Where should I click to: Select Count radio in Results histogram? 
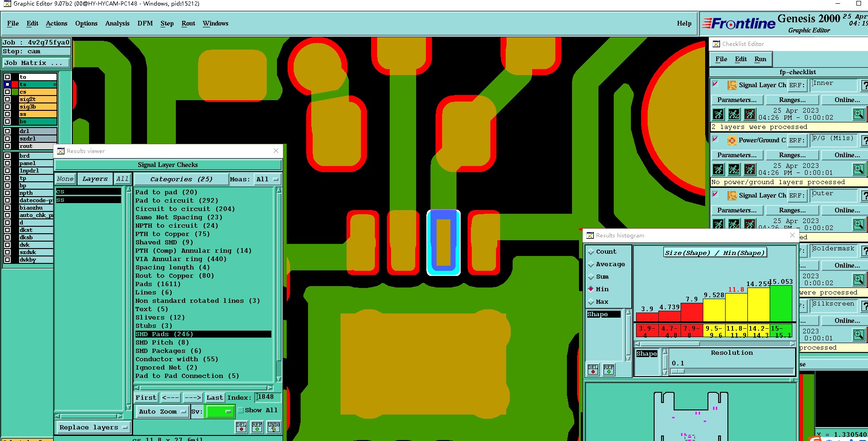coord(591,252)
